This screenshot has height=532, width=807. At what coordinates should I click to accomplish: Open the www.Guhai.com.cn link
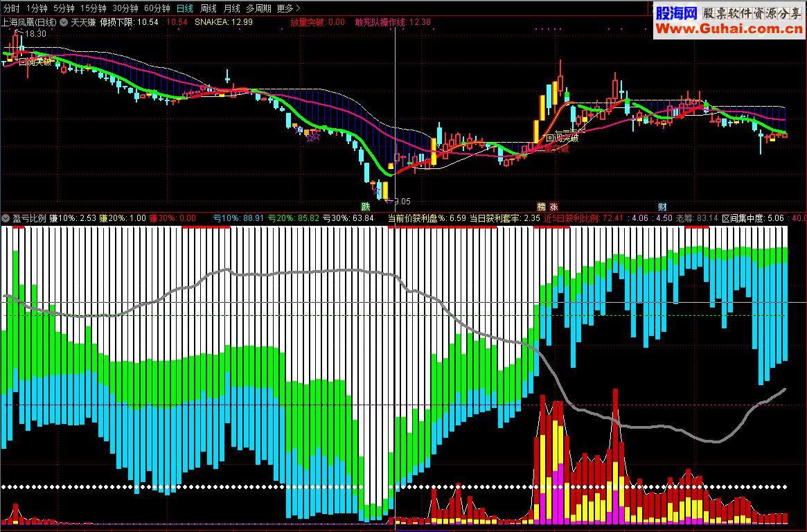click(729, 28)
